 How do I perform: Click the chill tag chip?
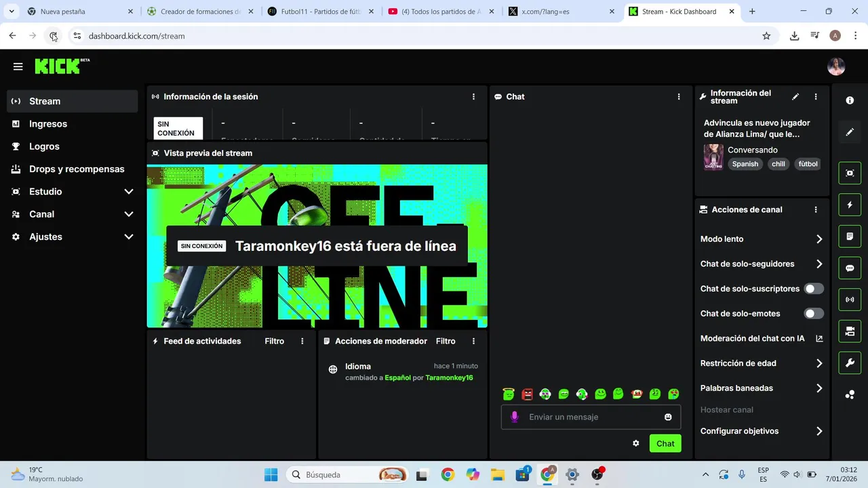[778, 164]
